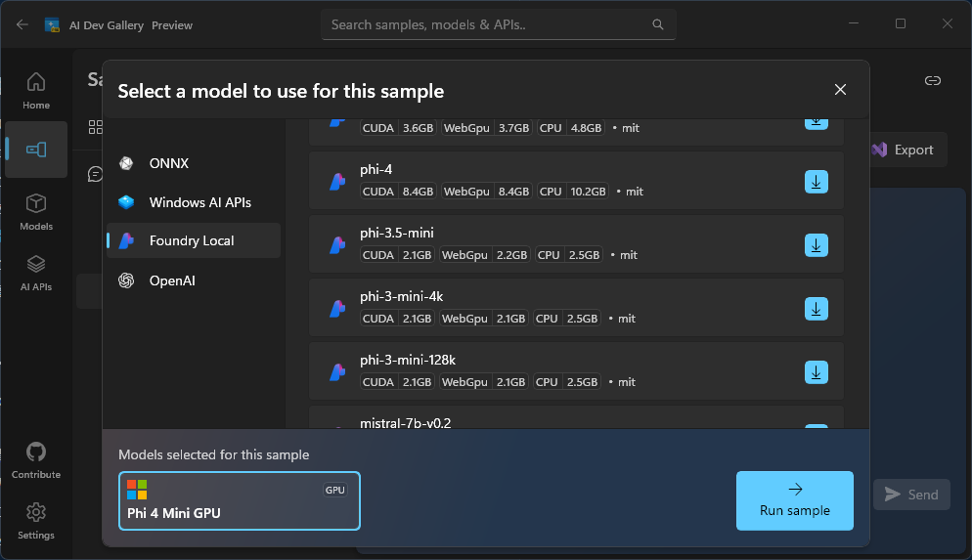The image size is (972, 560).
Task: Download the phi-3.5-mini model
Action: click(816, 245)
